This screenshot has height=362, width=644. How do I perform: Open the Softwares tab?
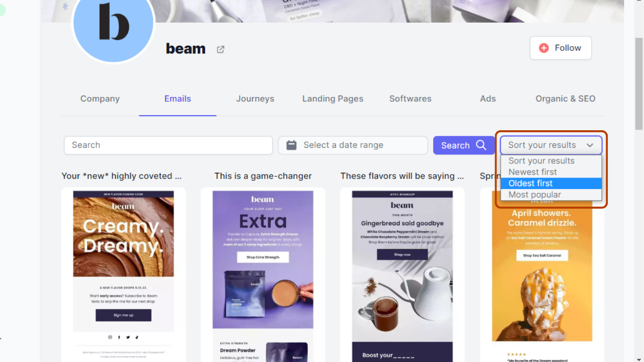(410, 99)
